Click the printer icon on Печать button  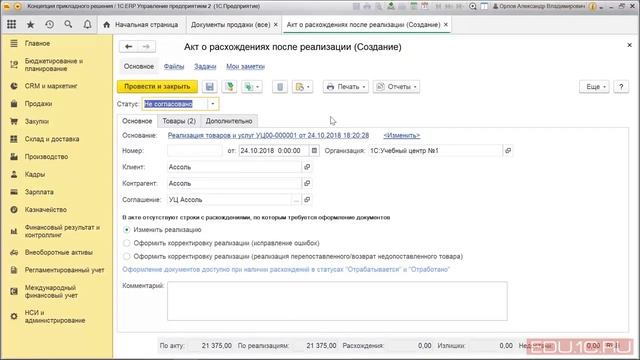pos(330,87)
